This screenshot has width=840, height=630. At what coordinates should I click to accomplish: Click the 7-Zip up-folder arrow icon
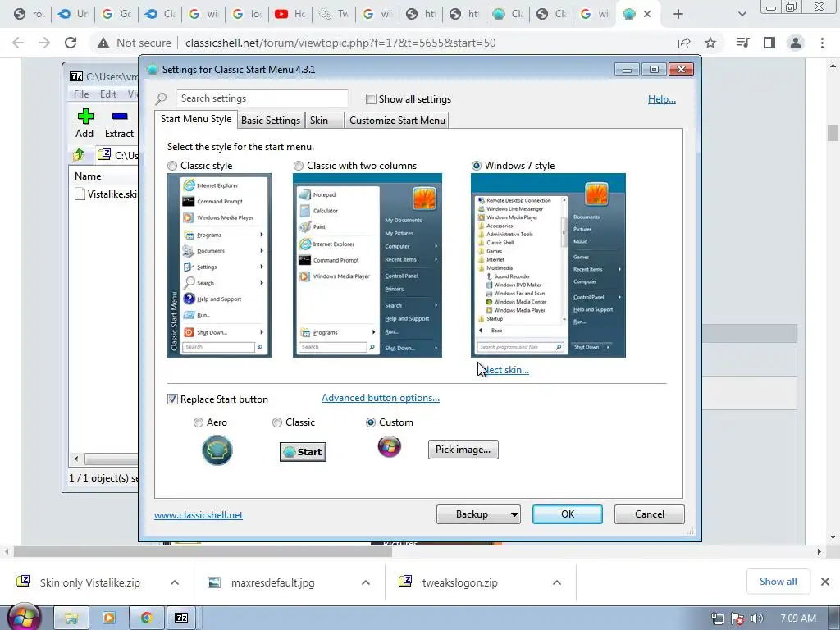79,155
